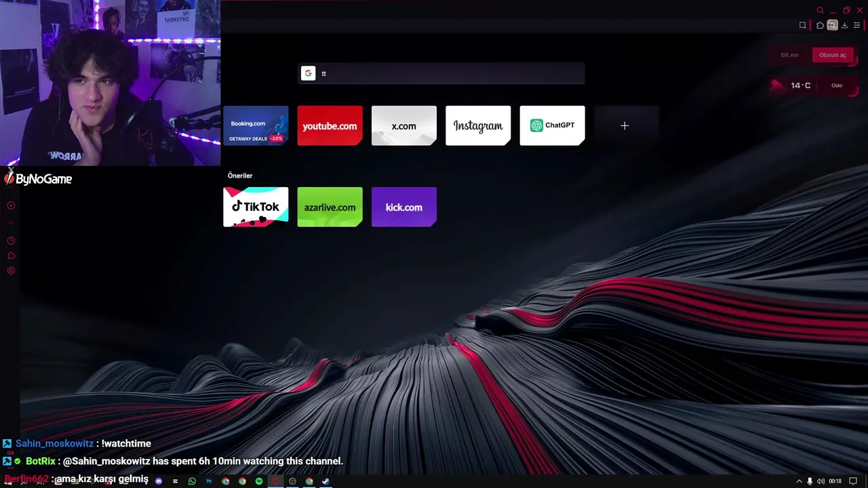
Task: Open the youtube.com speed dial tile
Action: (330, 125)
